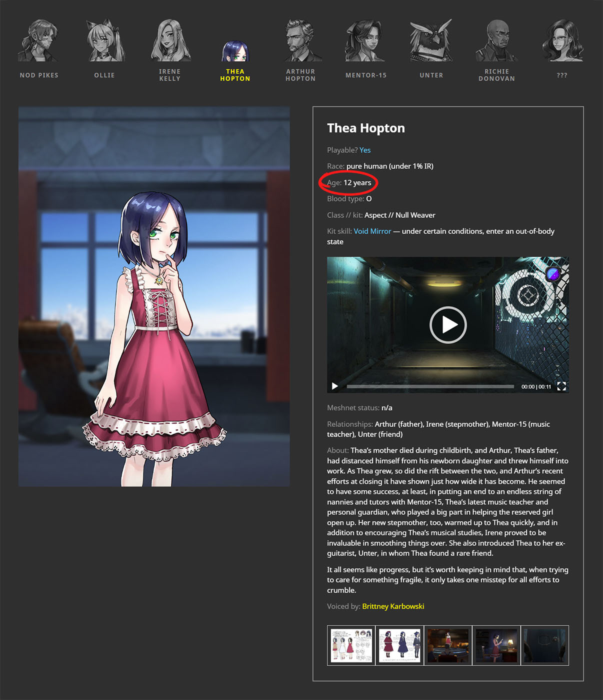
Task: Select Mentor-15 character portrait
Action: (x=365, y=40)
